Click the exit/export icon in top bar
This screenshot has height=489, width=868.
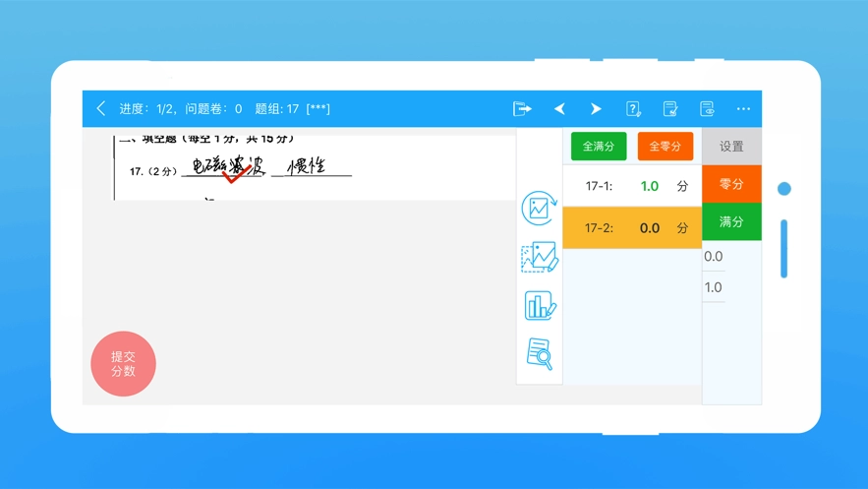click(x=522, y=109)
